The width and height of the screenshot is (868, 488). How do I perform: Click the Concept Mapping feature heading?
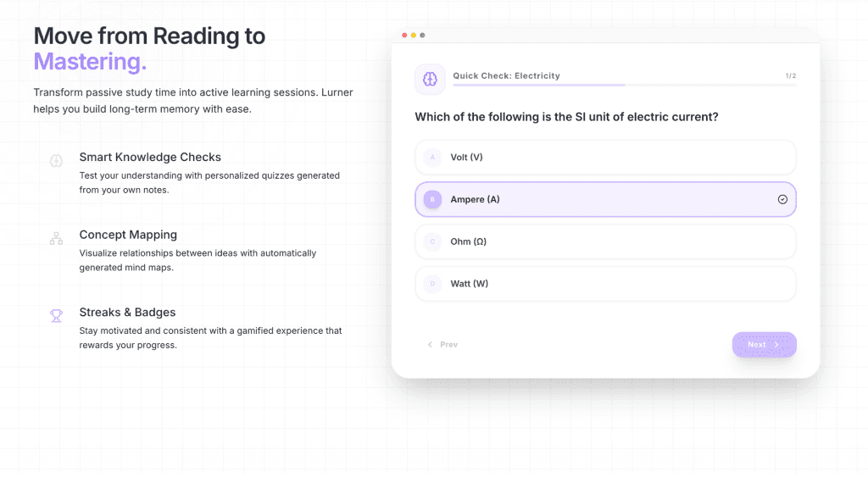tap(128, 235)
